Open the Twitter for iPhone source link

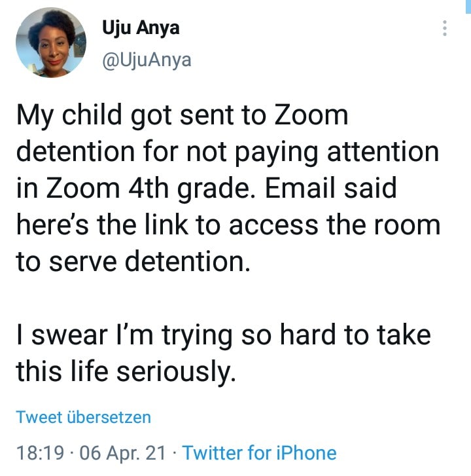point(259,452)
